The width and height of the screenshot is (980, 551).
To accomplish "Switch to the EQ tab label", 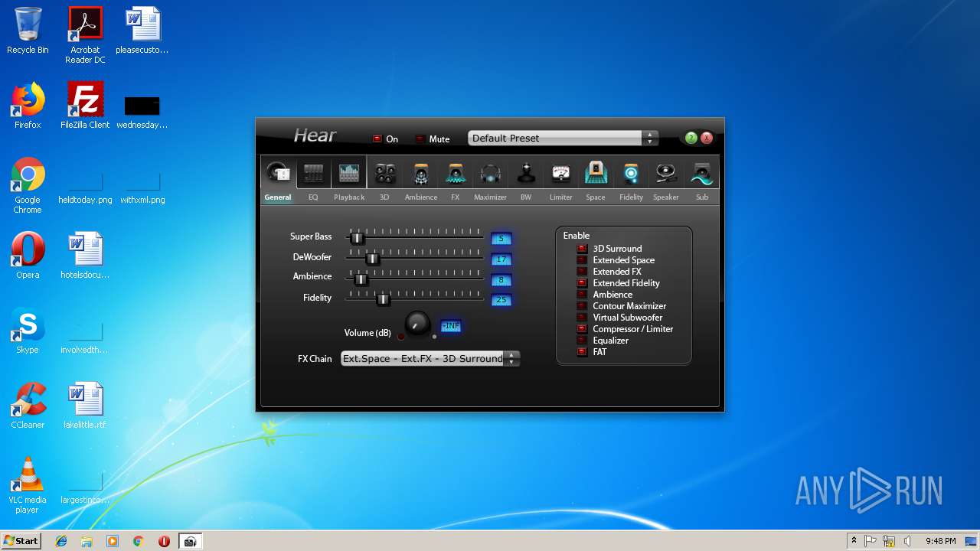I will (313, 197).
